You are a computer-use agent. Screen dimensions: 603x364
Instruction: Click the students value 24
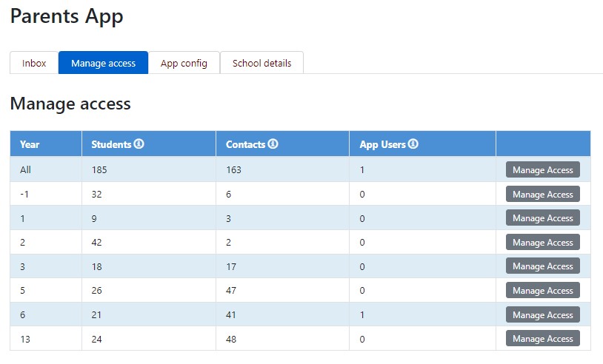pos(96,339)
